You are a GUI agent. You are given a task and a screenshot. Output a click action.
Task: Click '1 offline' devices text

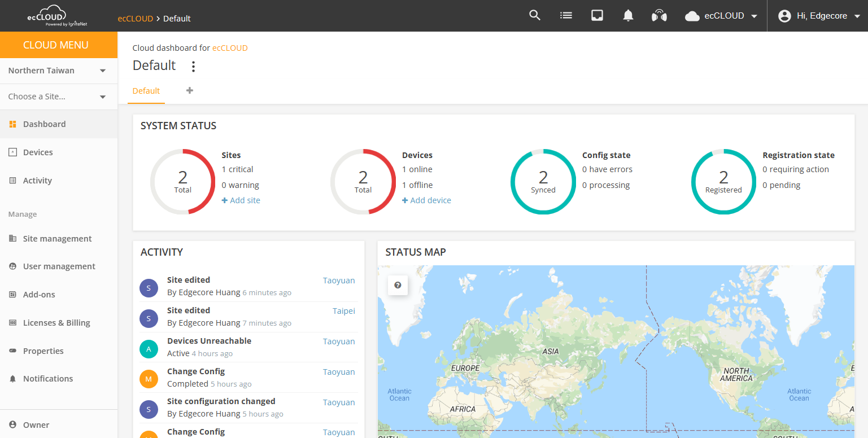tap(417, 185)
